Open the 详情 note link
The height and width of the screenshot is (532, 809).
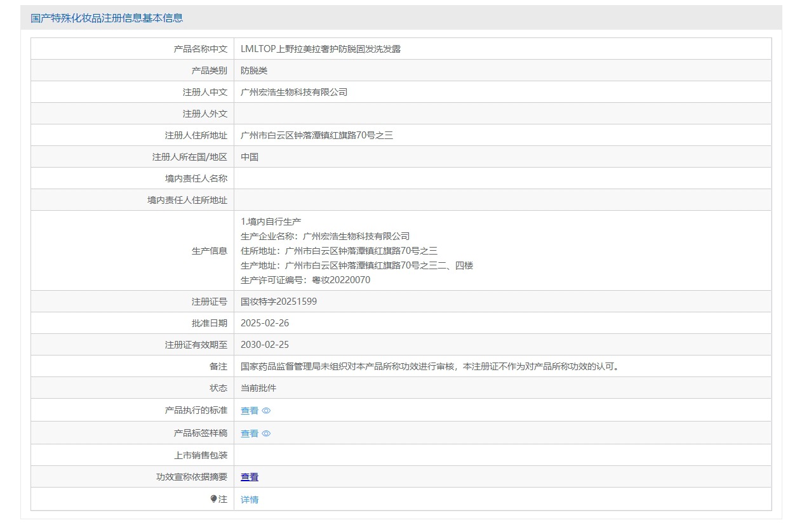point(250,500)
